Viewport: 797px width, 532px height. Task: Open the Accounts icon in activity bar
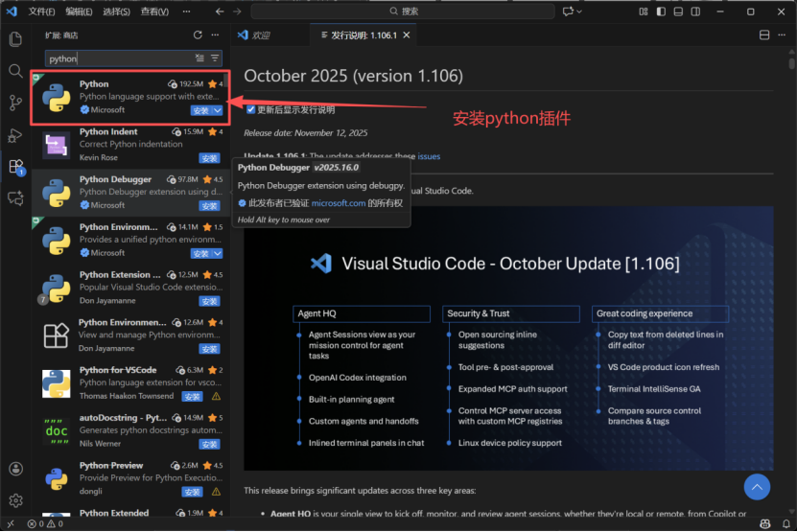[x=15, y=469]
